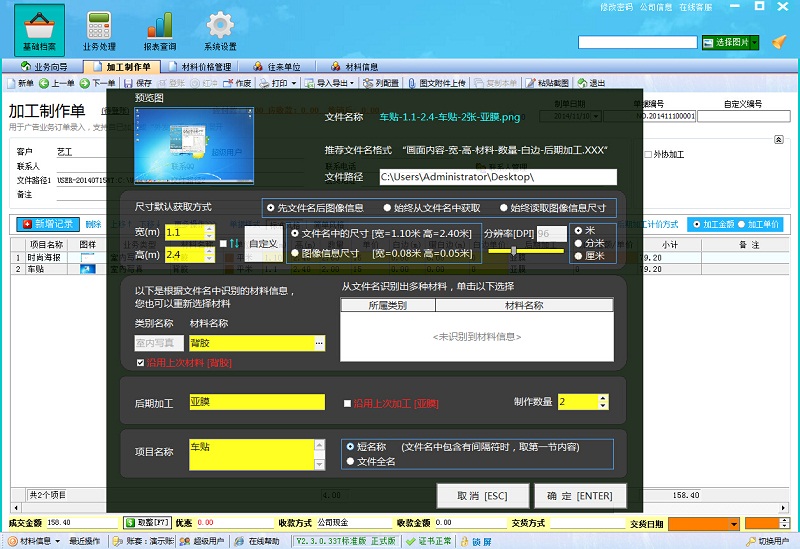Click the 新单 new document toolbar icon
Viewport: 800px width, 549px height.
pyautogui.click(x=20, y=83)
